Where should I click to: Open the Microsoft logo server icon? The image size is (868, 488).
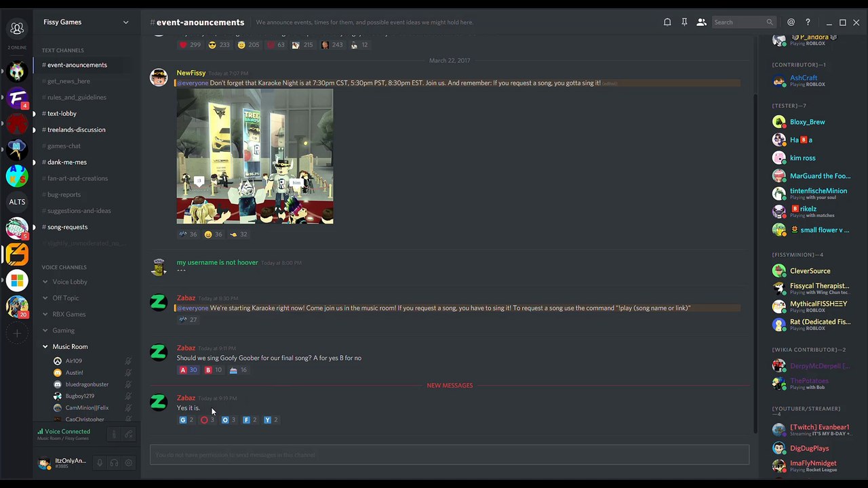17,280
